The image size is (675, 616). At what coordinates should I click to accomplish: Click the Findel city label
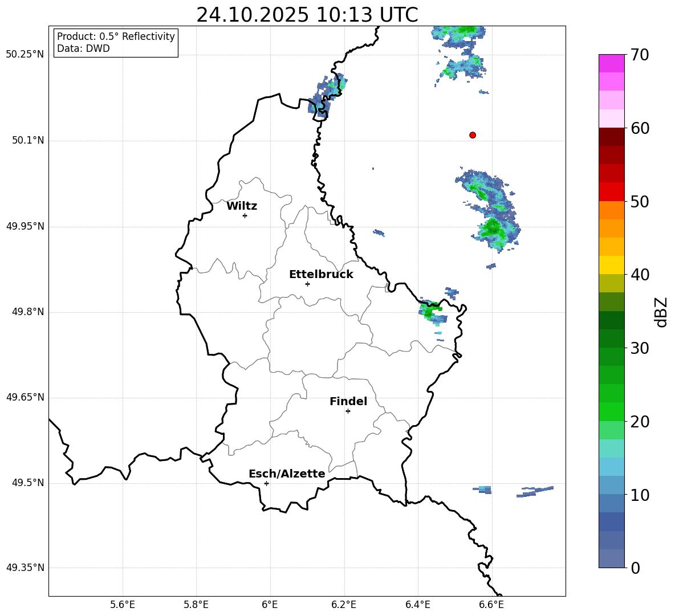348,401
